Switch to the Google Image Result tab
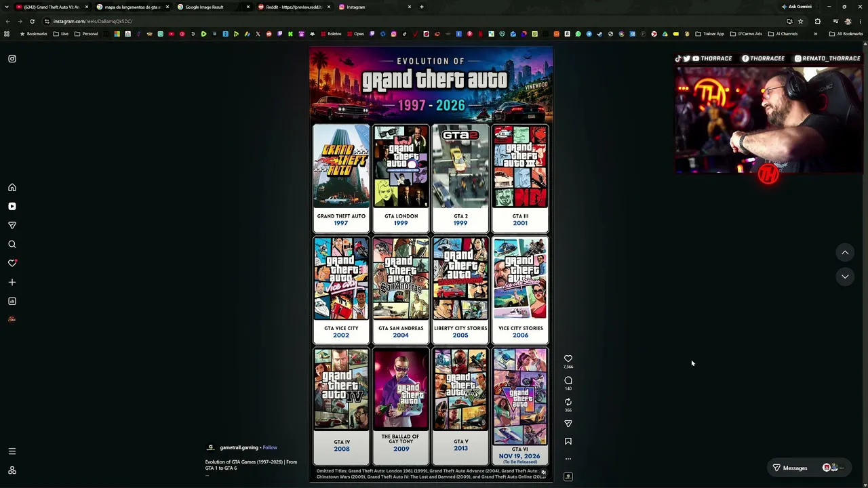868x488 pixels. [x=213, y=7]
